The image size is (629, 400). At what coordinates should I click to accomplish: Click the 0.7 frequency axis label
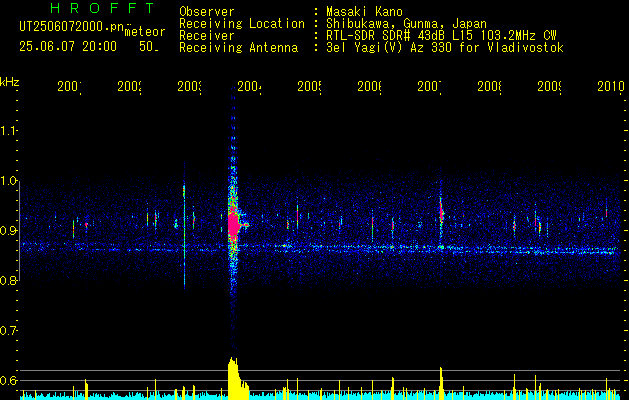[9, 331]
